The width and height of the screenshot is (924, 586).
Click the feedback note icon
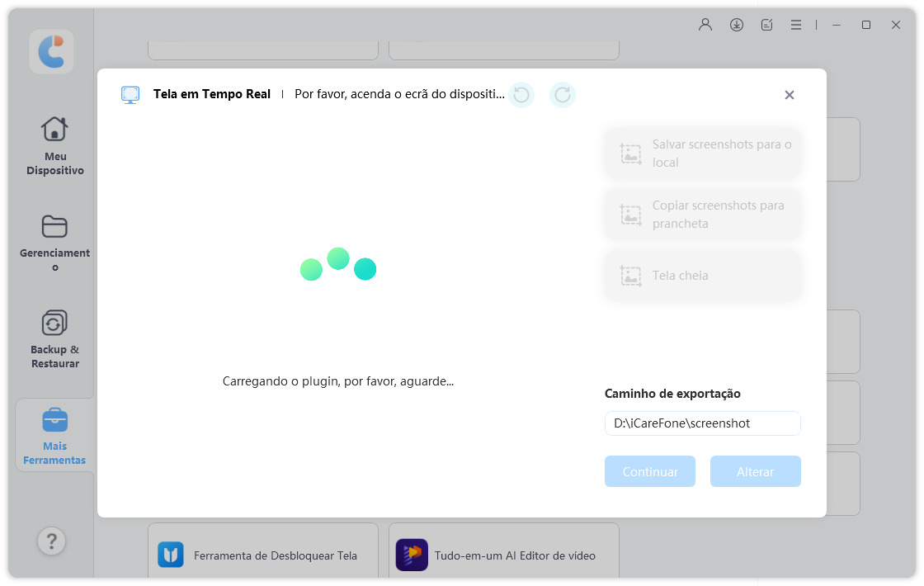pos(766,25)
